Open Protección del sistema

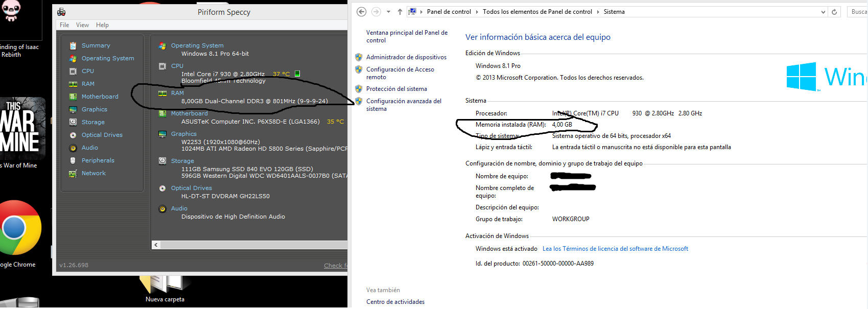(396, 89)
